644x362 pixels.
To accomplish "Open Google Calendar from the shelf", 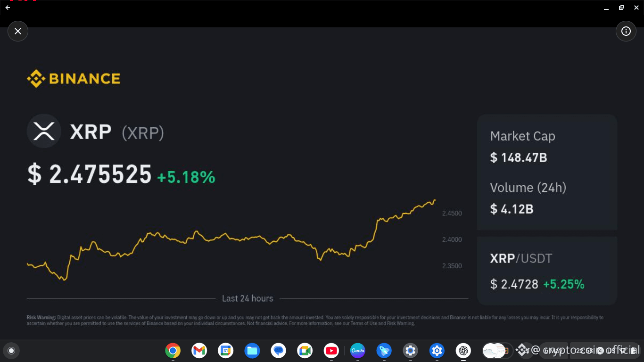I will coord(226,351).
